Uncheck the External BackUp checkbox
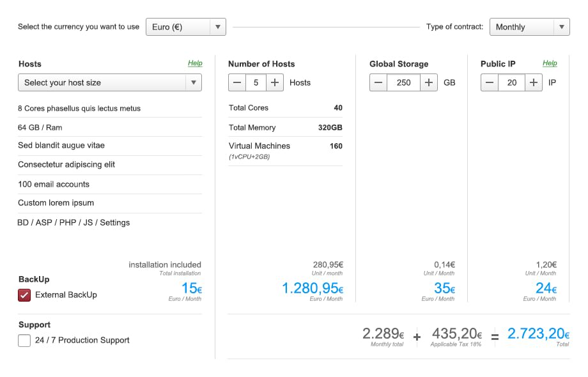 click(24, 295)
